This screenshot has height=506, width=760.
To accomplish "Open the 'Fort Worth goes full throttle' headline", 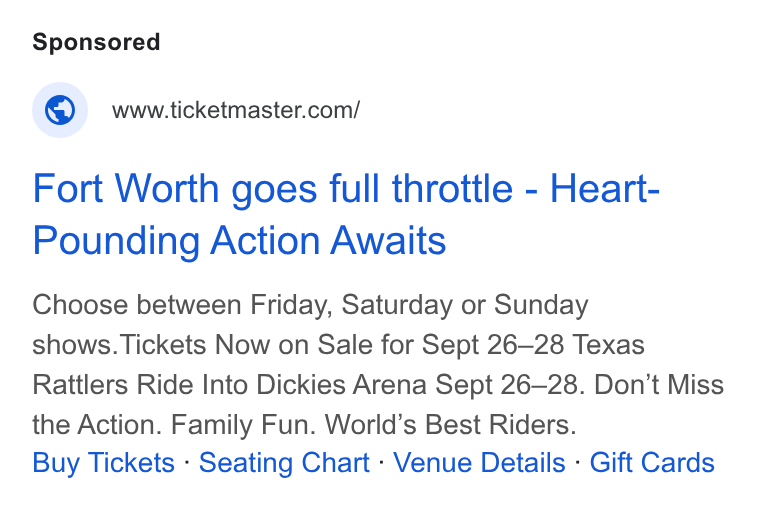I will (x=346, y=214).
